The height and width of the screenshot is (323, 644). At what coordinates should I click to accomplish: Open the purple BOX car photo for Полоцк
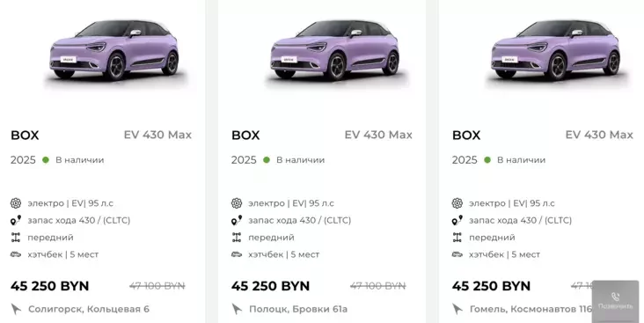(x=335, y=50)
